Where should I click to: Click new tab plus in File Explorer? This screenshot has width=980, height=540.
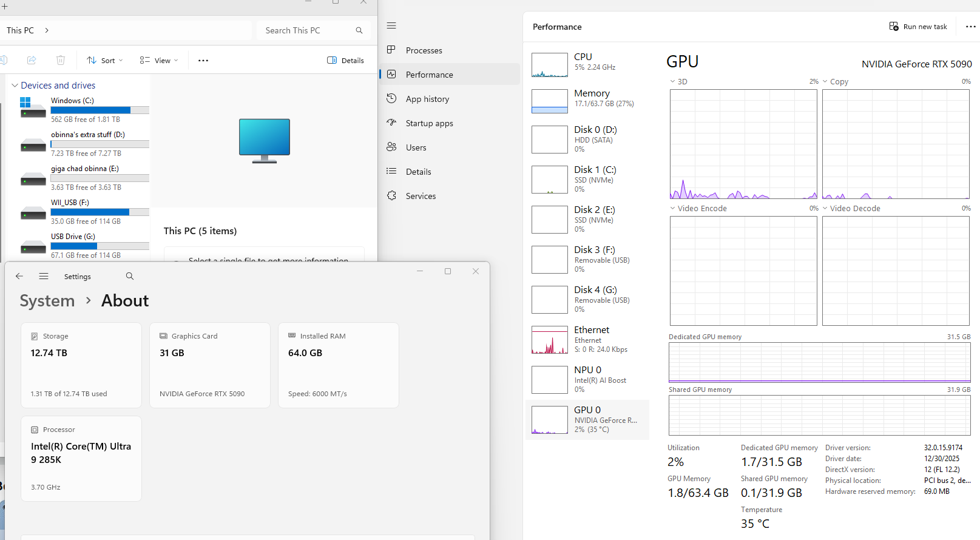pos(4,6)
